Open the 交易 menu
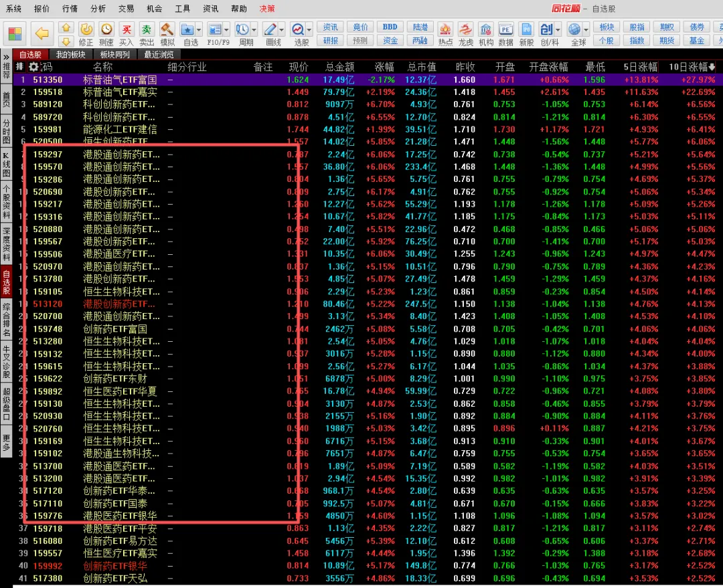 click(x=127, y=9)
